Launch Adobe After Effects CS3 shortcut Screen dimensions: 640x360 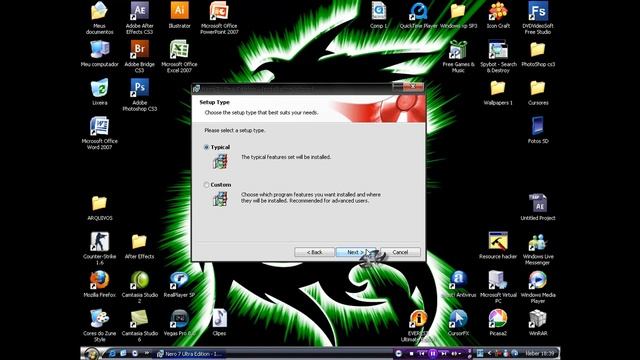(140, 18)
